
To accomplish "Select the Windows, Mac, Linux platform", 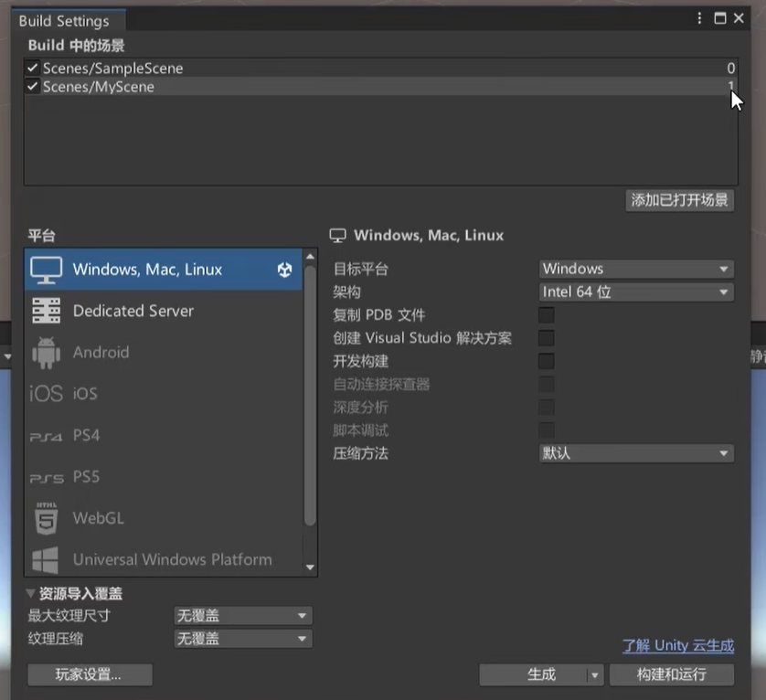I will 164,270.
